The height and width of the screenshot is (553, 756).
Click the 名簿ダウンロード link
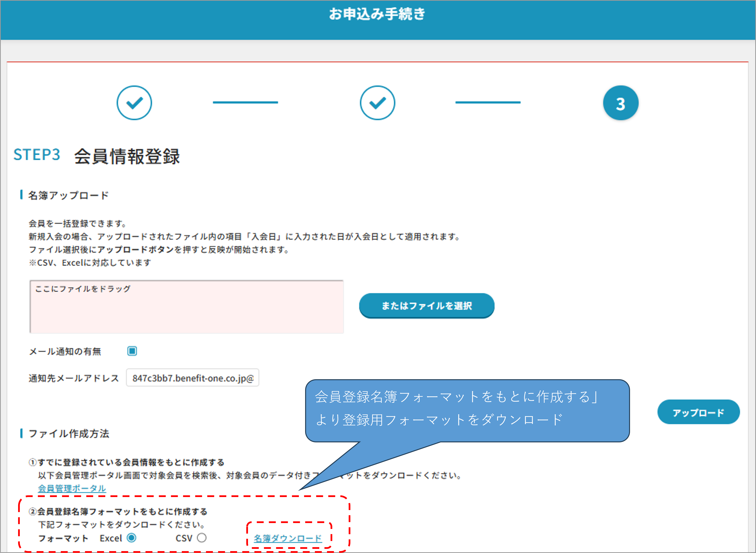pyautogui.click(x=288, y=538)
